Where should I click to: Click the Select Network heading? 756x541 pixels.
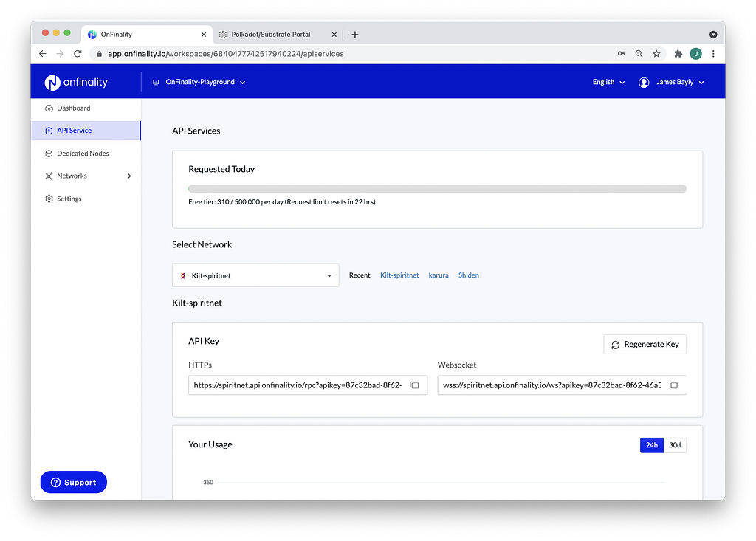click(x=202, y=244)
